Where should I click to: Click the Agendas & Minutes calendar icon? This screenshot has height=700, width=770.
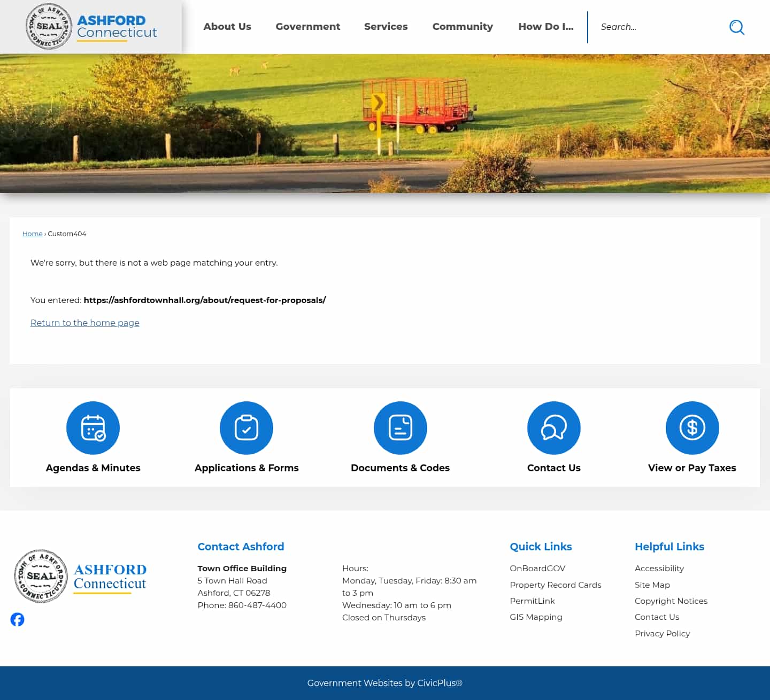click(x=93, y=427)
